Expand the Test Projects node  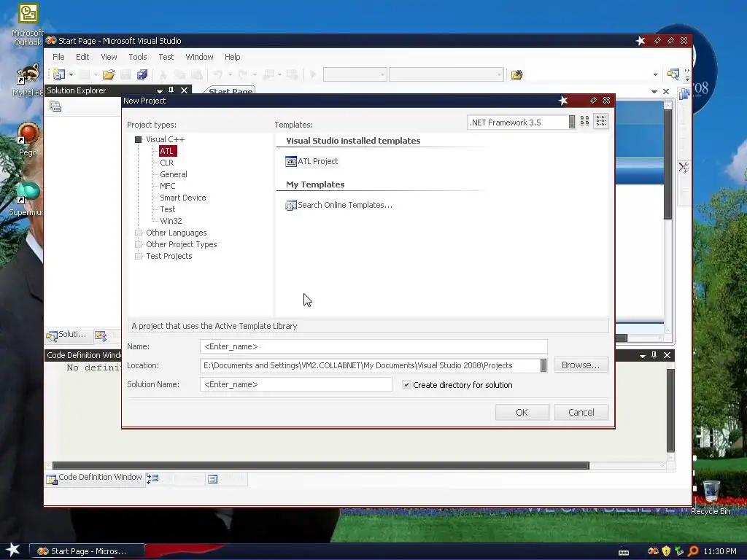click(138, 256)
